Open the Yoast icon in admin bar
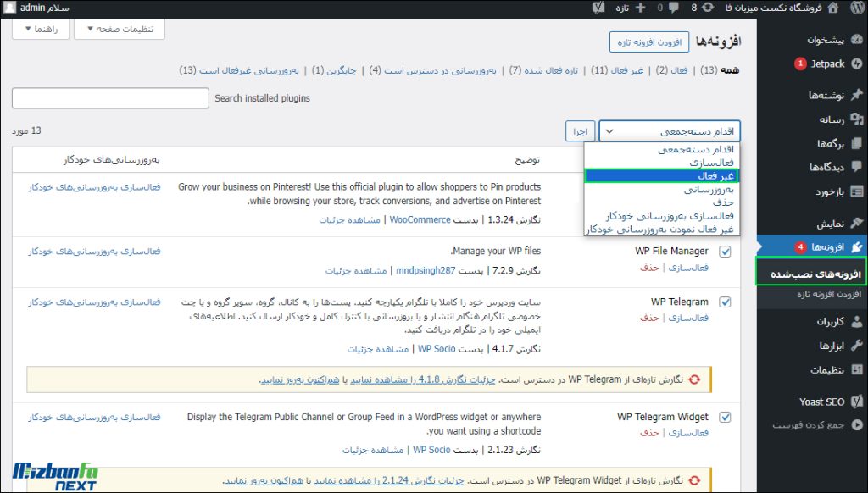The width and height of the screenshot is (868, 493). [x=598, y=8]
